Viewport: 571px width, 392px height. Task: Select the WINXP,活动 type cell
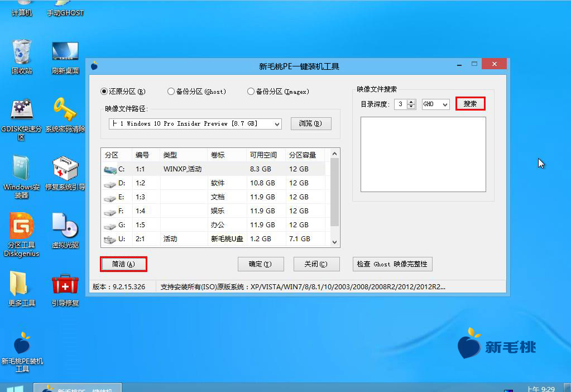click(x=184, y=169)
